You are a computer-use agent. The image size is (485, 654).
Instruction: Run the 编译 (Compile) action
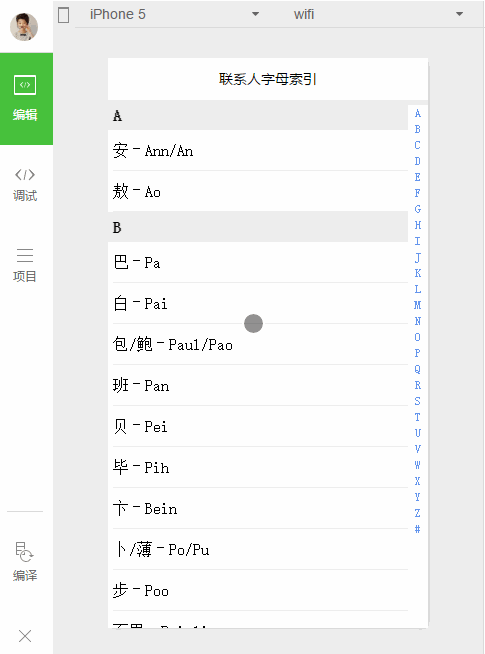pos(25,561)
